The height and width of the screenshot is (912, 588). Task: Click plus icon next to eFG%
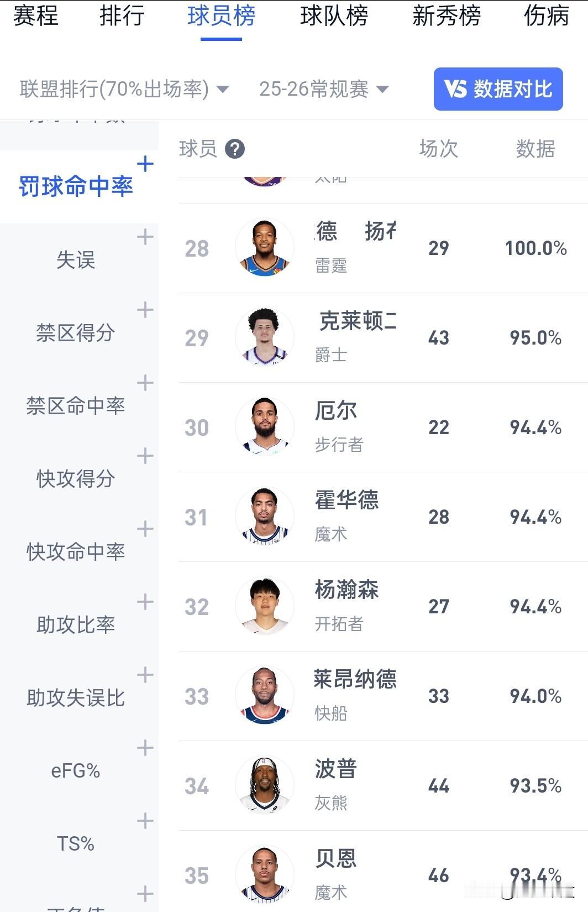(145, 748)
